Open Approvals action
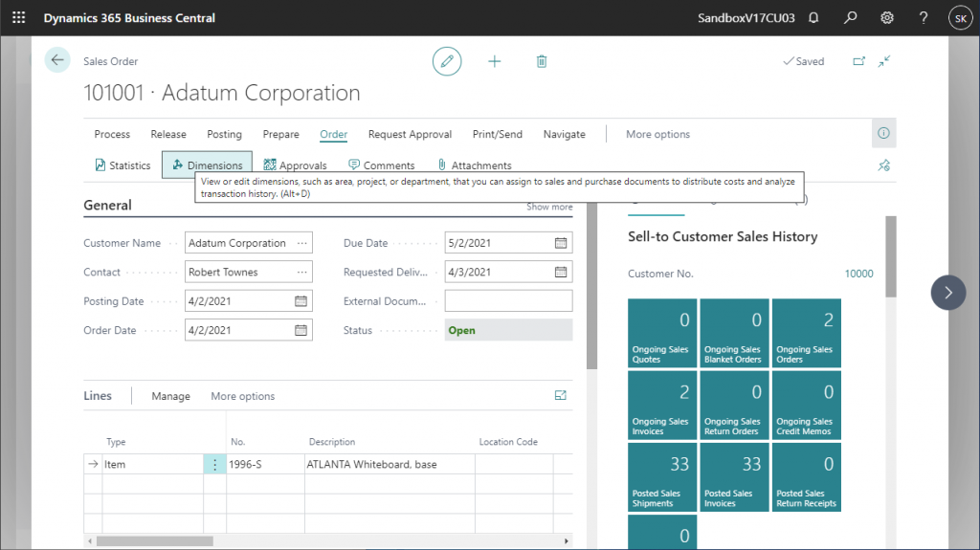This screenshot has height=550, width=980. click(295, 165)
